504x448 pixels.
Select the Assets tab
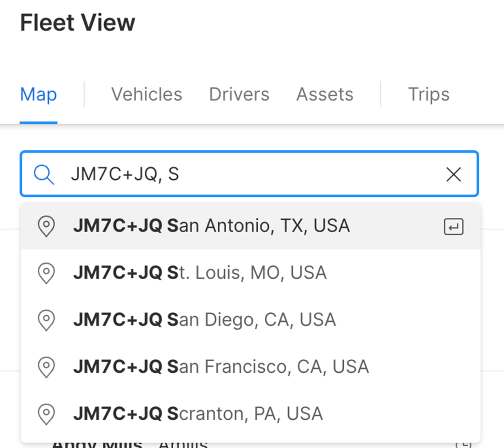[x=325, y=95]
